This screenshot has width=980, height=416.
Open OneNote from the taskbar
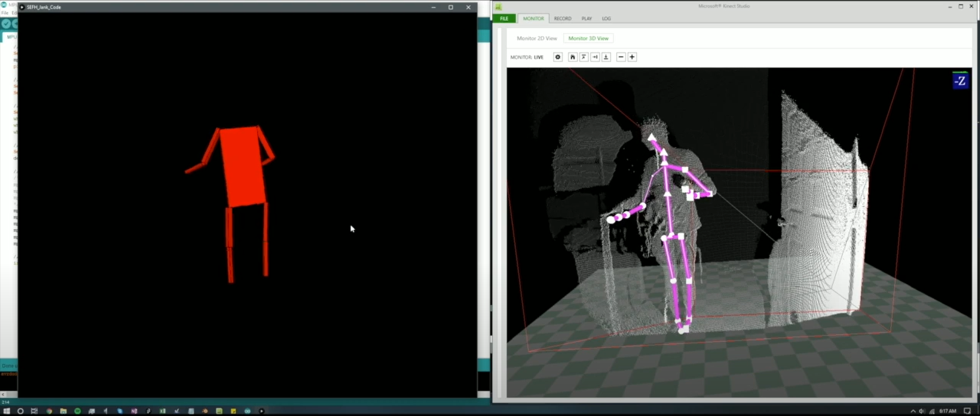[x=134, y=411]
